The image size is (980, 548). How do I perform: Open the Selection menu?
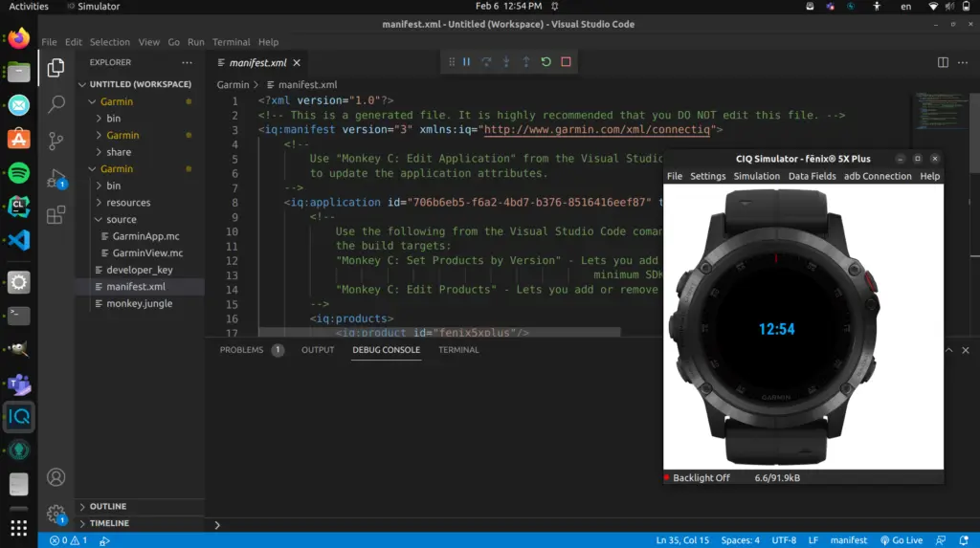109,42
